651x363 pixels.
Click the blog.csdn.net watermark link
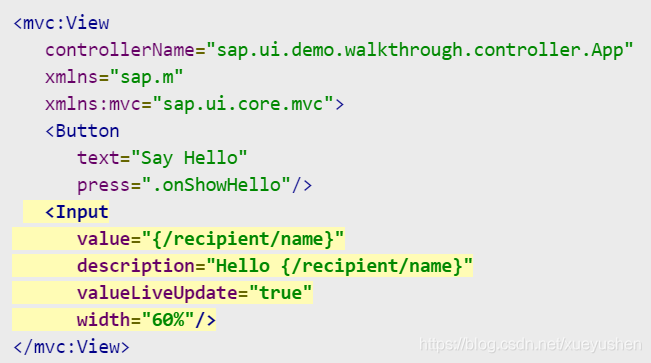531,344
